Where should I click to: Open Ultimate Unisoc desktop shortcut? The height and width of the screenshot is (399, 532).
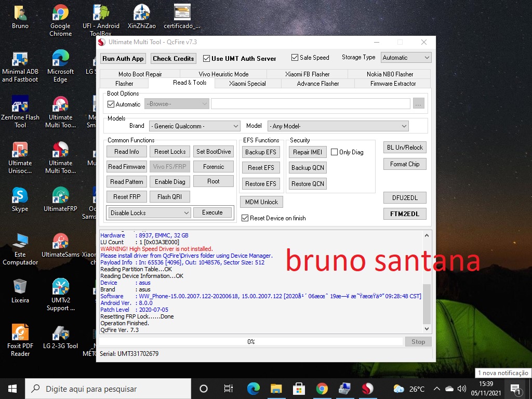pyautogui.click(x=20, y=158)
